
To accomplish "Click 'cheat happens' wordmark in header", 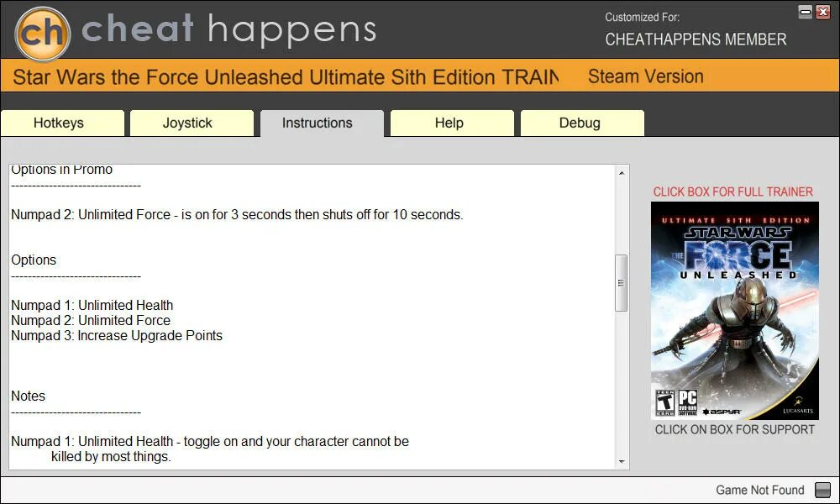I will [228, 29].
